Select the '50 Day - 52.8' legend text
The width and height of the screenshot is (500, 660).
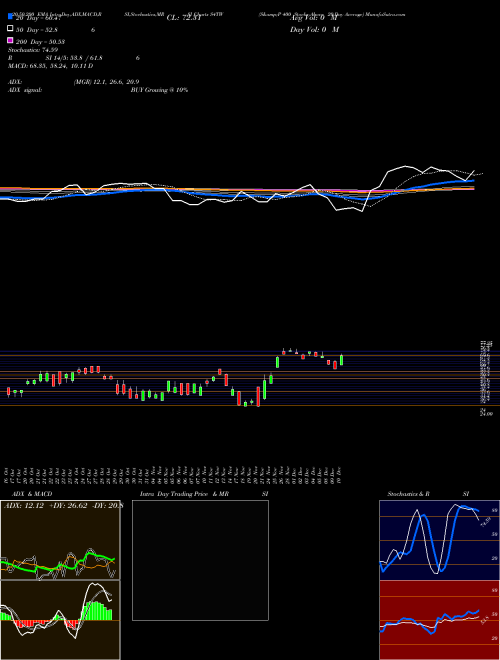click(37, 30)
